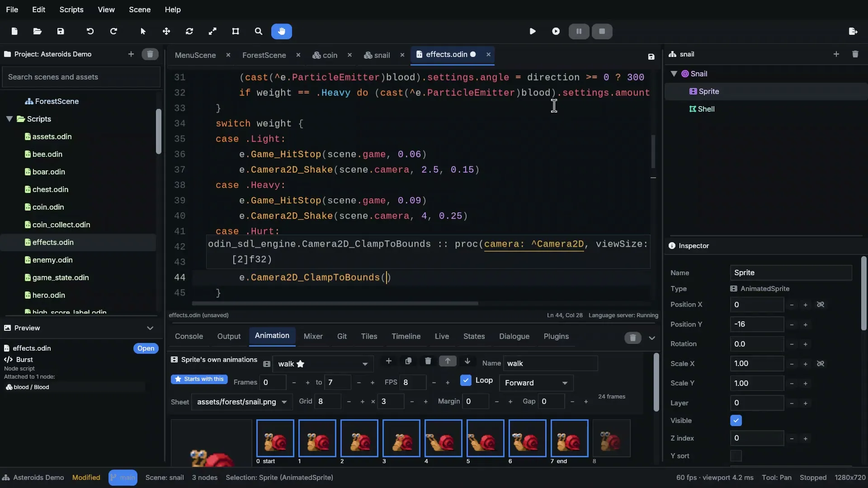The width and height of the screenshot is (868, 488).
Task: Undo last action in toolbar
Action: point(90,31)
